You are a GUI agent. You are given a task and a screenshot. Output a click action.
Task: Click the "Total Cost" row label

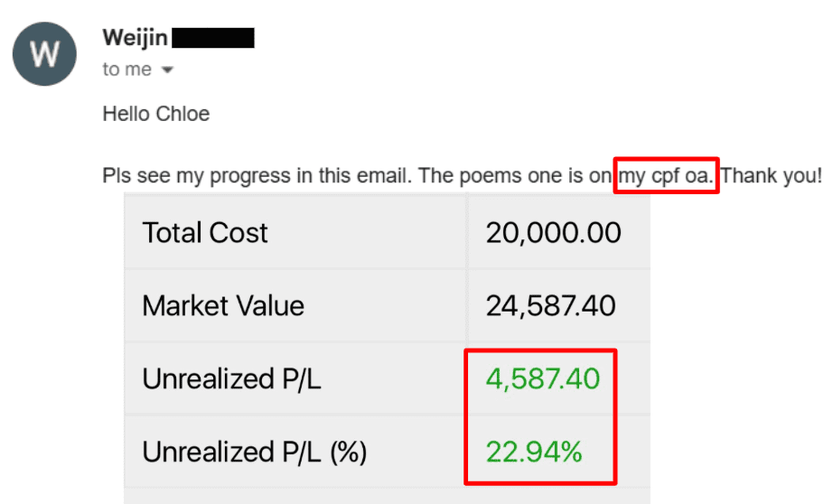tap(205, 233)
